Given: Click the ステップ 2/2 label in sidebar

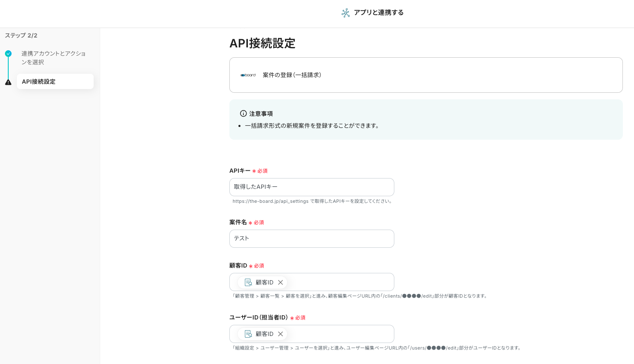Looking at the screenshot, I should coord(21,35).
